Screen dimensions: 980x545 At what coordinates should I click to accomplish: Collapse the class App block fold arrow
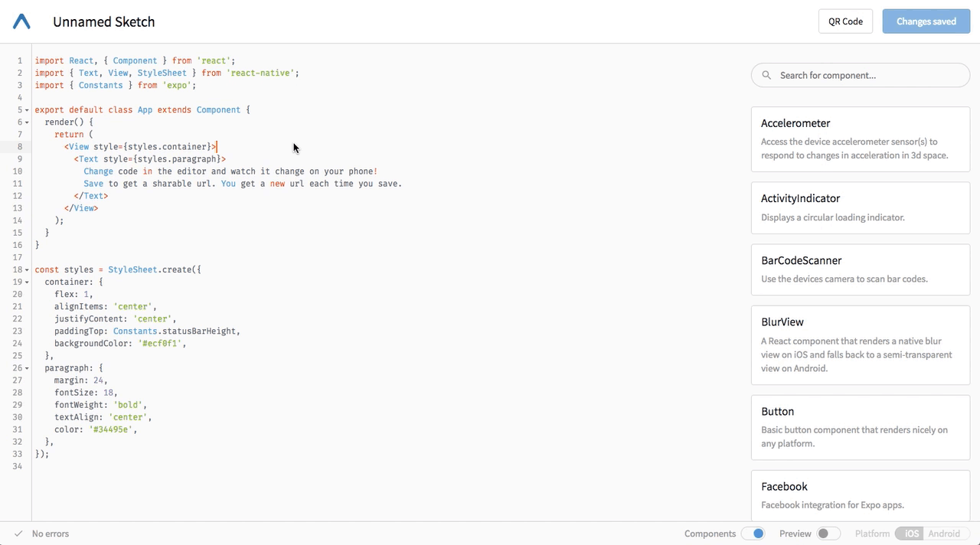[27, 110]
